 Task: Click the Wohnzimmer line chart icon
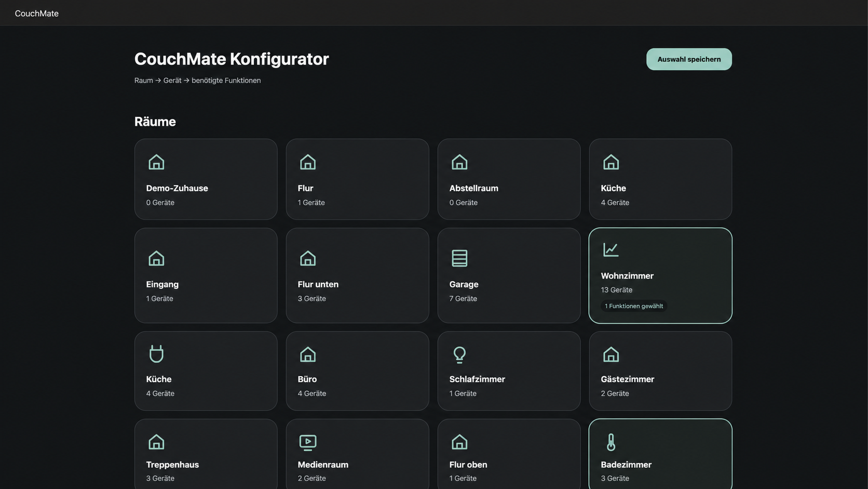click(611, 249)
